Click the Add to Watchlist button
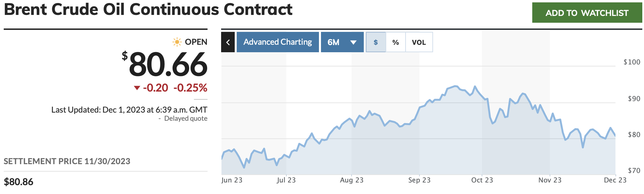Image resolution: width=644 pixels, height=194 pixels. [x=587, y=13]
